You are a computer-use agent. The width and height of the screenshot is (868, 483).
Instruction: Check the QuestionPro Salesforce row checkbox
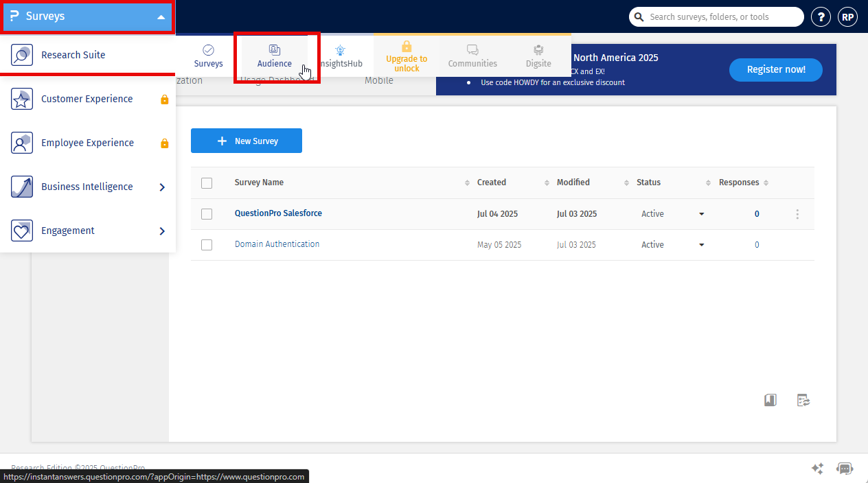[207, 214]
